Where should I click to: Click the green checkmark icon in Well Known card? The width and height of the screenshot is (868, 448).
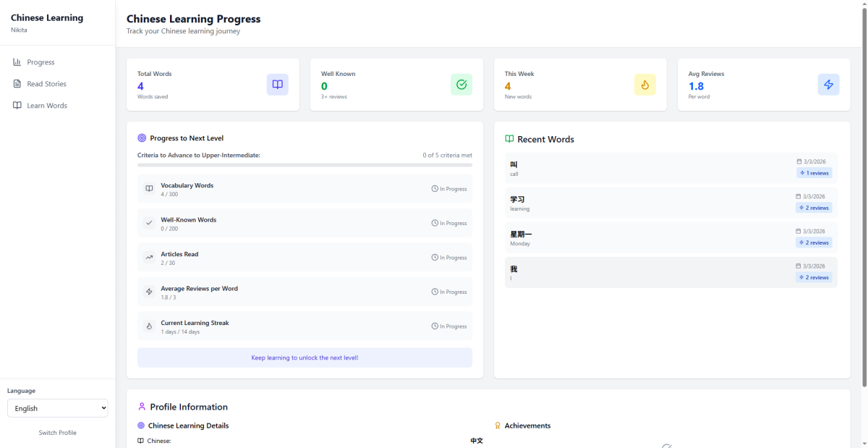click(461, 85)
